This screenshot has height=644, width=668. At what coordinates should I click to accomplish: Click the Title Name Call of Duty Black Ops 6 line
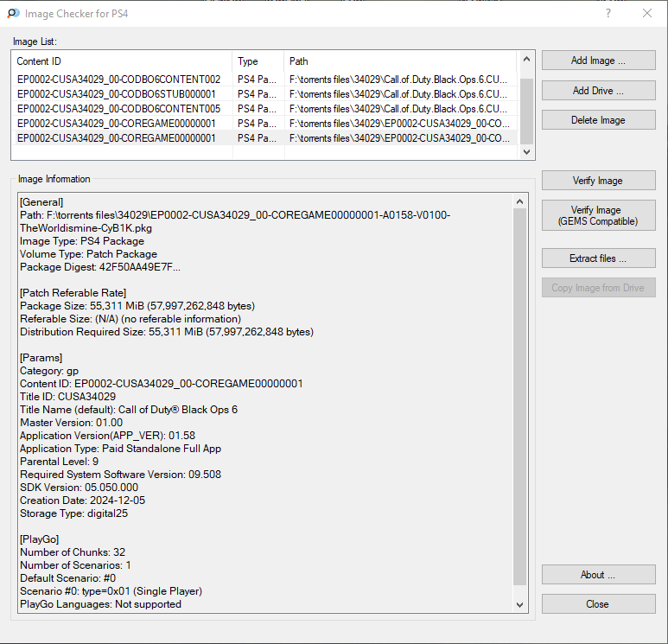pyautogui.click(x=129, y=410)
